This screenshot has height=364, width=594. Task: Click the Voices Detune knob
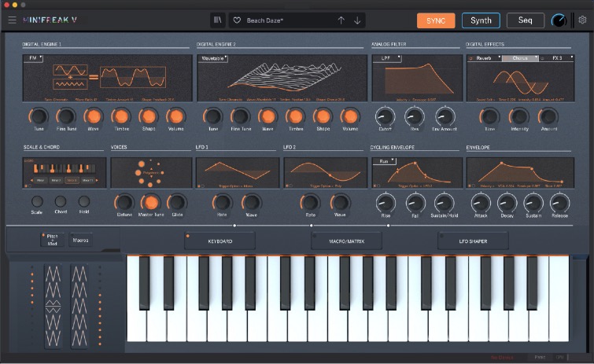pos(124,203)
